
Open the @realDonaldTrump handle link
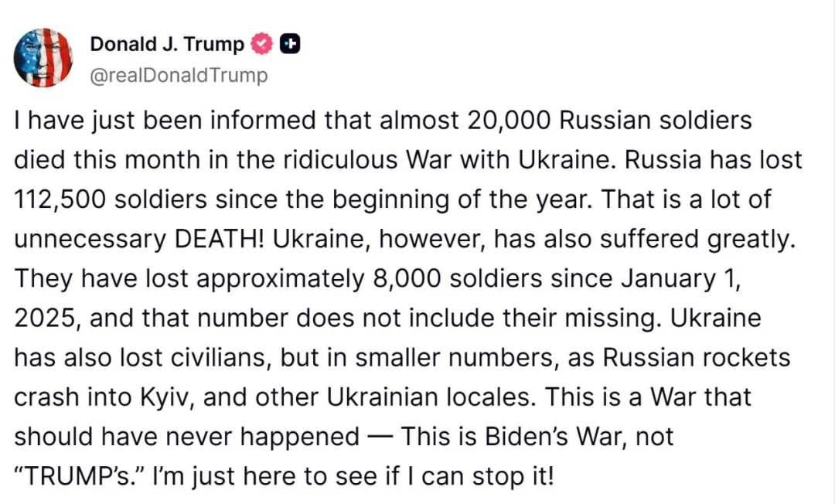click(179, 75)
